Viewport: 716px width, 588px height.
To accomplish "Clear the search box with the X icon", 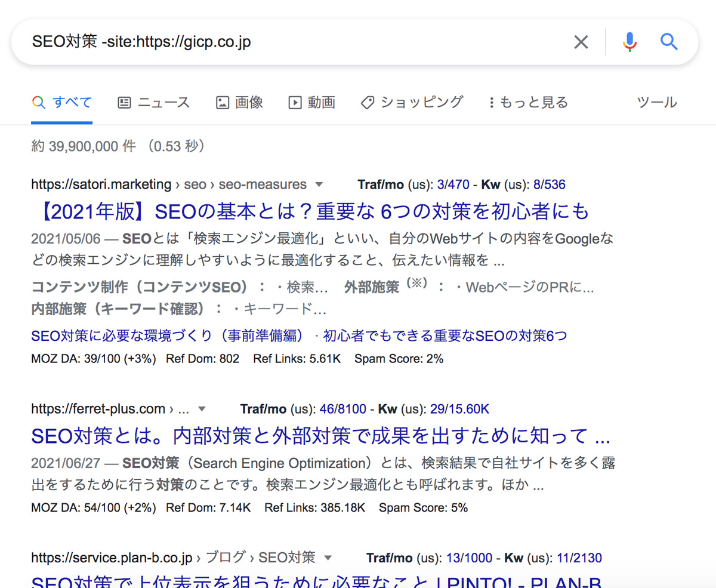I will pyautogui.click(x=581, y=42).
